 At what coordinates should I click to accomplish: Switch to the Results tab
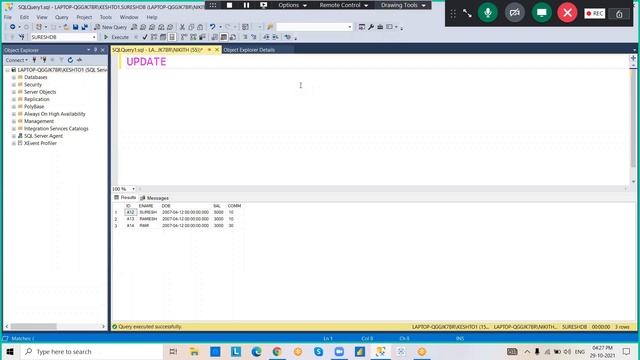125,198
